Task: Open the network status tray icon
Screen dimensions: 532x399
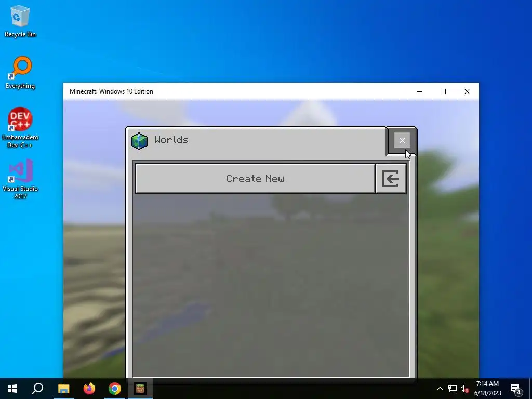Action: point(453,389)
